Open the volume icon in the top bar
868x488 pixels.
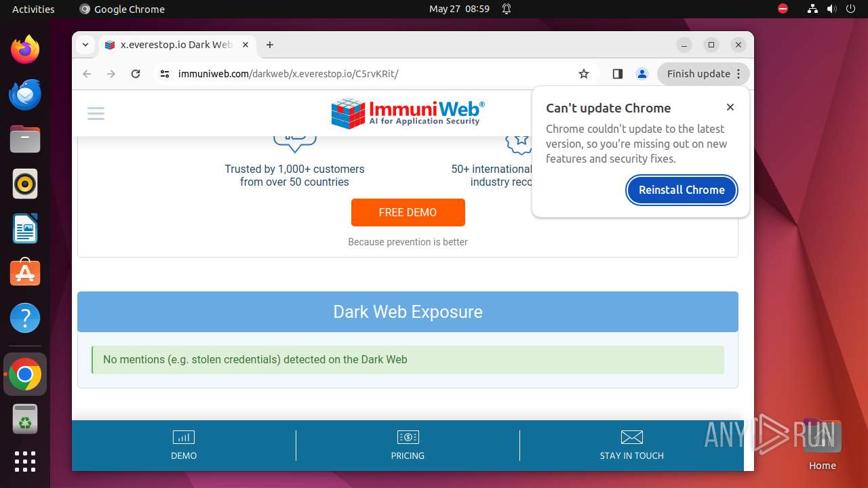coord(831,9)
